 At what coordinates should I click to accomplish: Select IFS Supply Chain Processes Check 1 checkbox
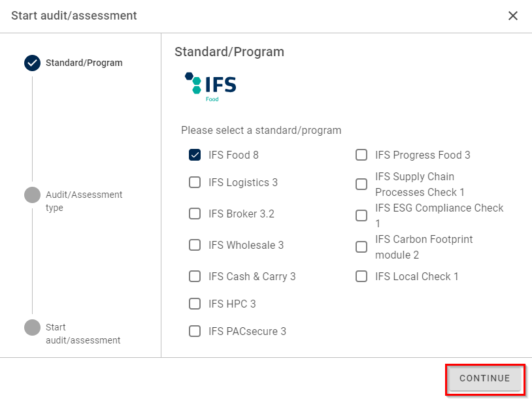[361, 184]
